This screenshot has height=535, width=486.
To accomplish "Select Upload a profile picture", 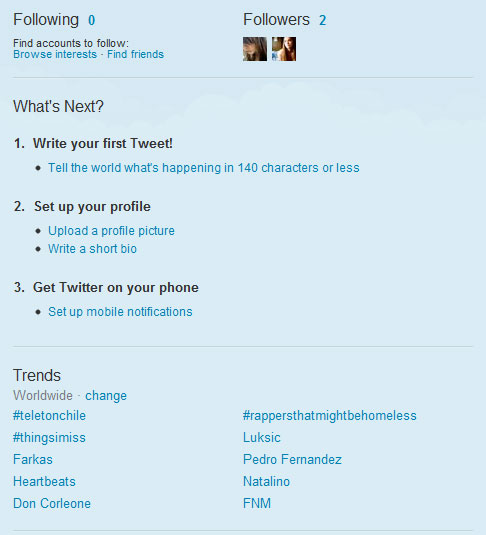I will point(111,231).
